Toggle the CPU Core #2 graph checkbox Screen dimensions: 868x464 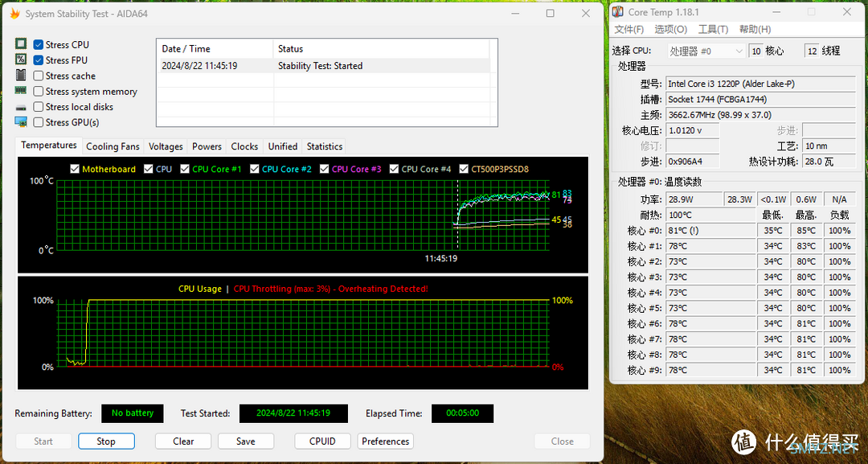click(x=255, y=169)
